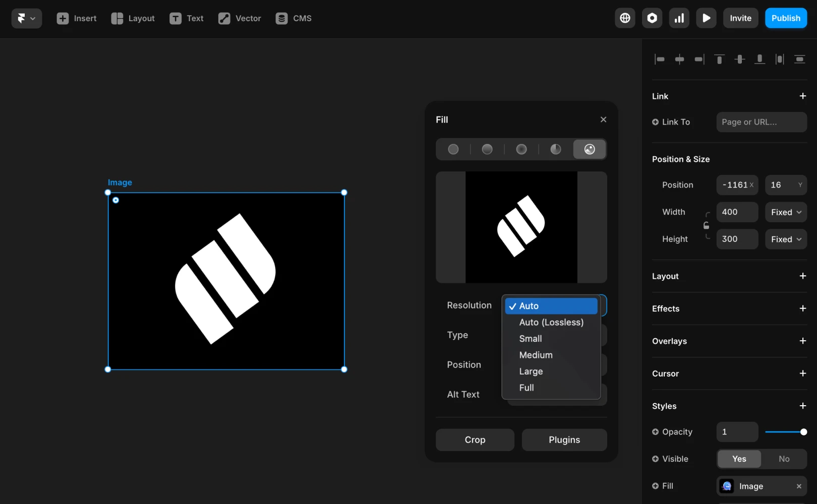Screen dimensions: 817x504
Task: Add a Cursor setting
Action: pyautogui.click(x=803, y=373)
